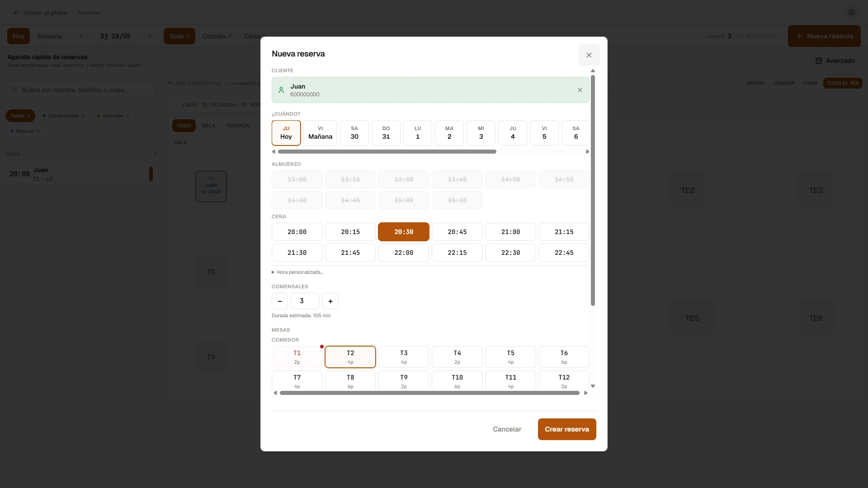
Task: Pick the 21:30 dinner time slot
Action: (x=297, y=253)
